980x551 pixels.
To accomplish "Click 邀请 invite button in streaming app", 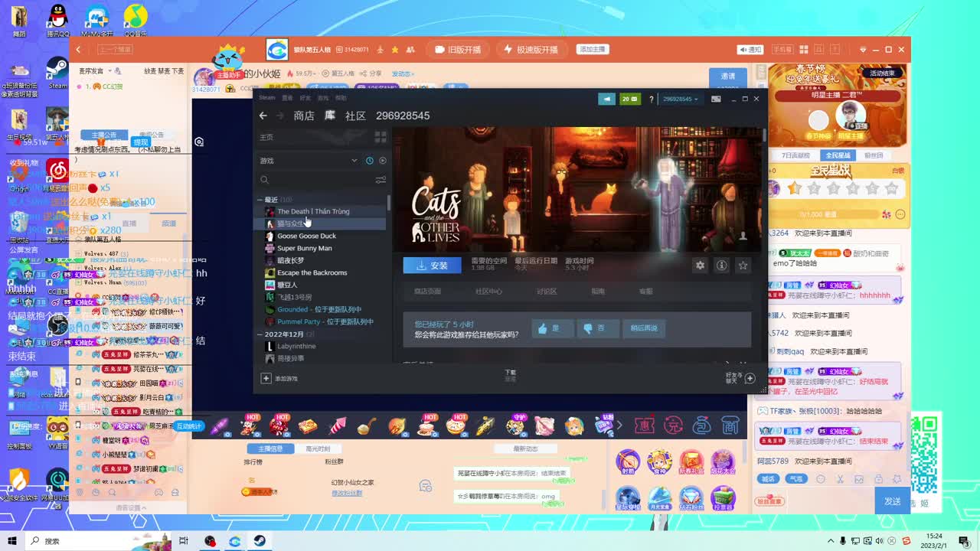I will point(728,77).
